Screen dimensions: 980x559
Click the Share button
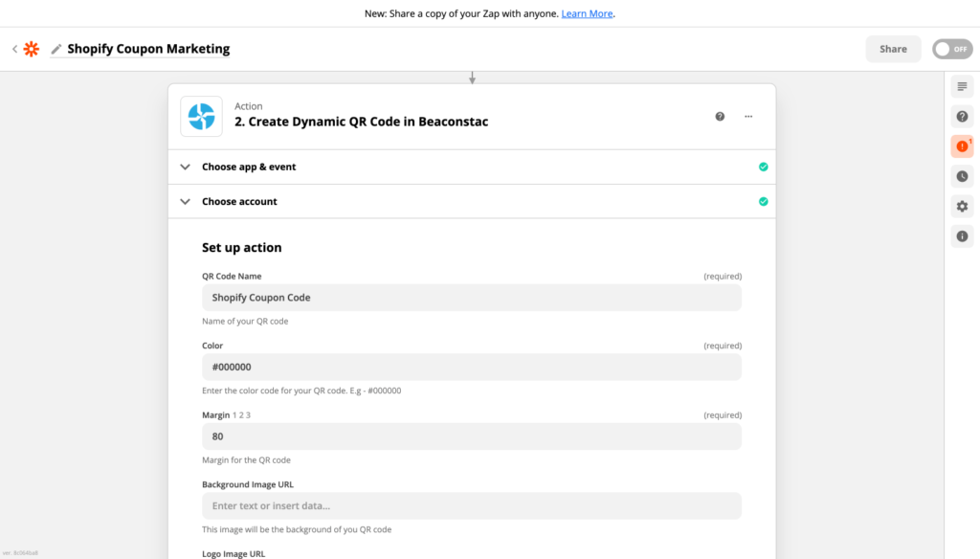(893, 48)
